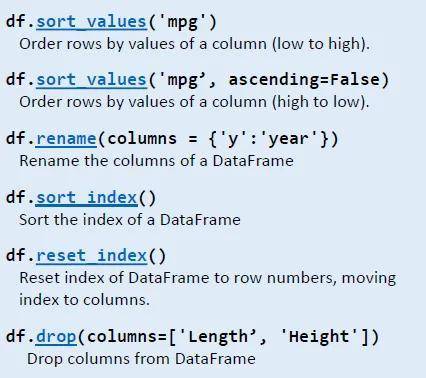The height and width of the screenshot is (378, 426).
Task: Click "Reset index of DataFrame" description line
Action: [208, 278]
